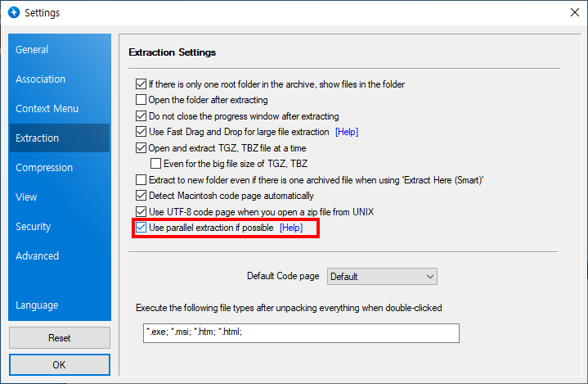Image resolution: width=588 pixels, height=384 pixels.
Task: Open the View settings tab
Action: coord(26,197)
